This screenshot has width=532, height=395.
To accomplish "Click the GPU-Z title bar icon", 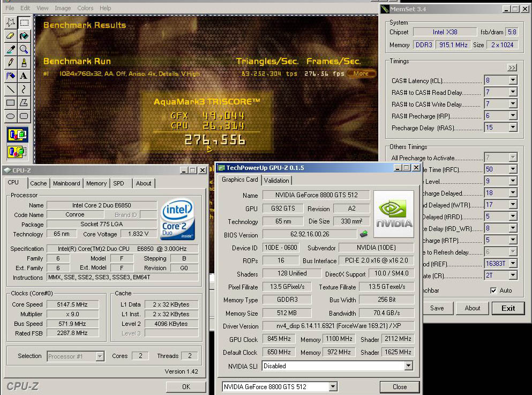I will [x=222, y=168].
